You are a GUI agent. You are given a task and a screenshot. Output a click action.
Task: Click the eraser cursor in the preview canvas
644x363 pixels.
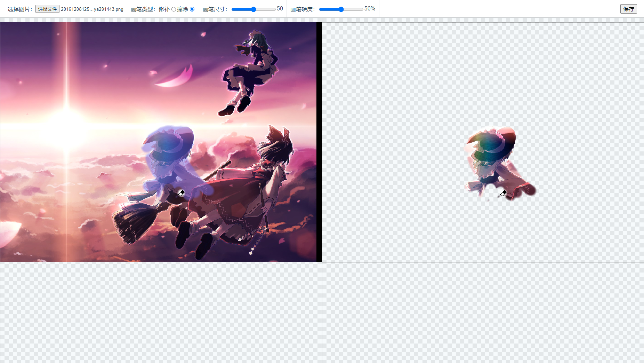click(x=503, y=193)
